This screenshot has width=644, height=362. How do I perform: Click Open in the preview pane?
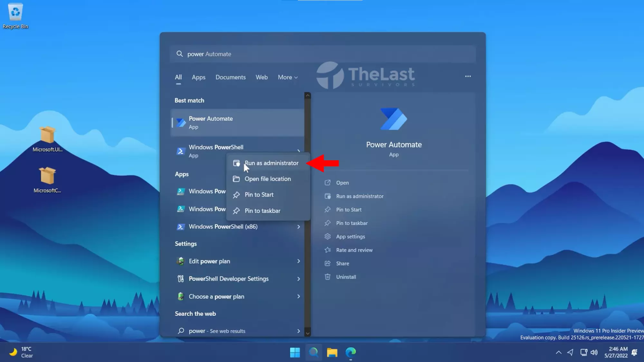click(342, 183)
